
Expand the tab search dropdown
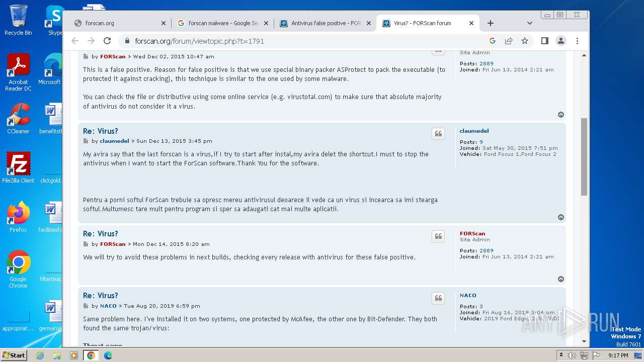(529, 23)
